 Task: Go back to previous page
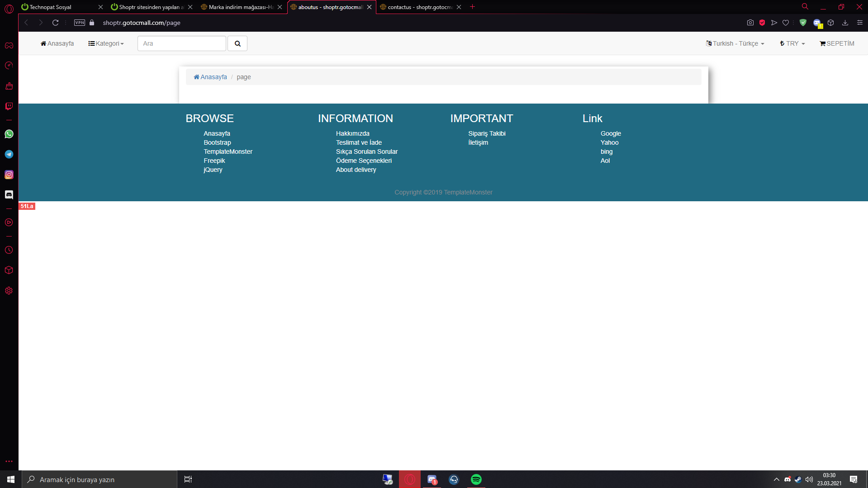click(26, 23)
